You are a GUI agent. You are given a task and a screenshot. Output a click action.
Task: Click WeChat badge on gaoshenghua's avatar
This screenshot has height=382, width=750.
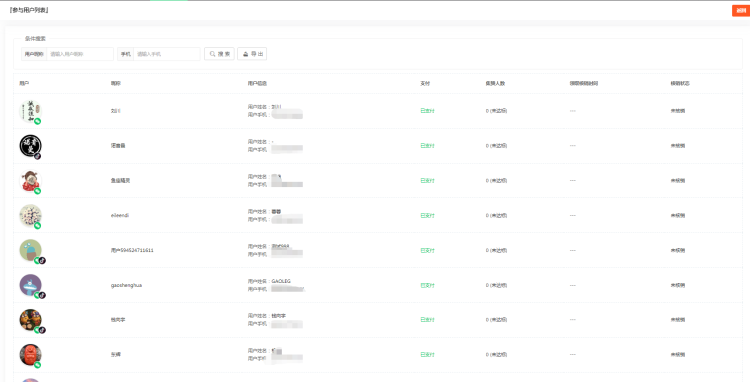pyautogui.click(x=36, y=295)
